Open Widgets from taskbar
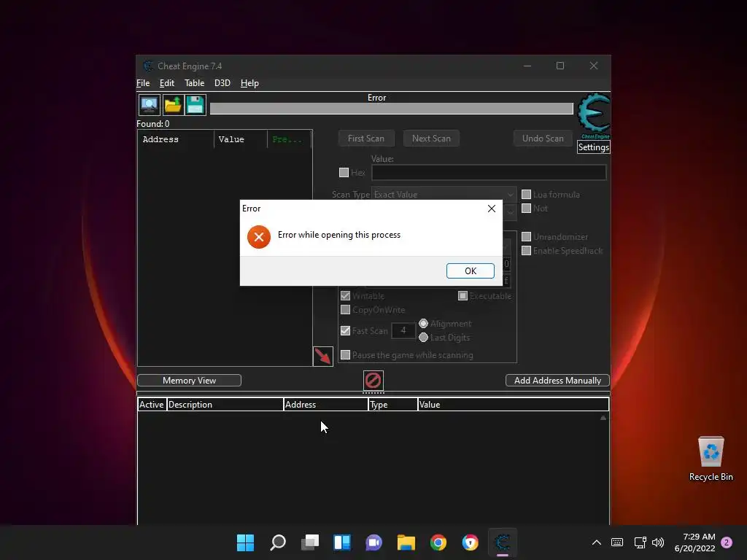This screenshot has width=747, height=560. click(342, 542)
